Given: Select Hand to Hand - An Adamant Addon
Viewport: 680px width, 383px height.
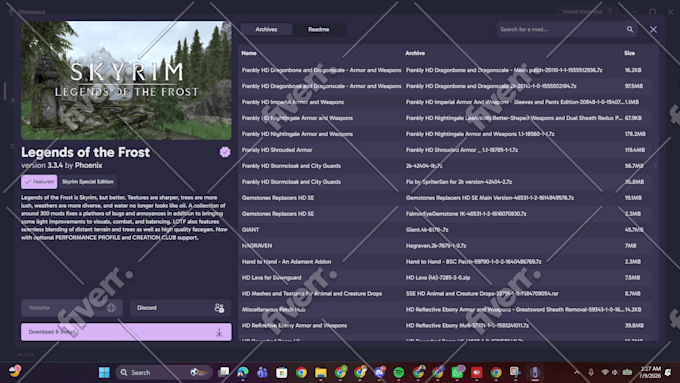Looking at the screenshot, I should pos(286,262).
